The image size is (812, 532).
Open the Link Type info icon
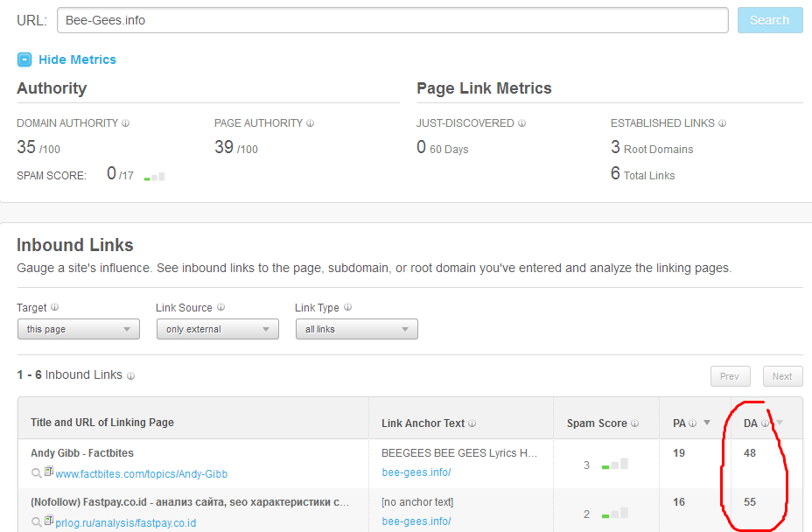point(347,307)
